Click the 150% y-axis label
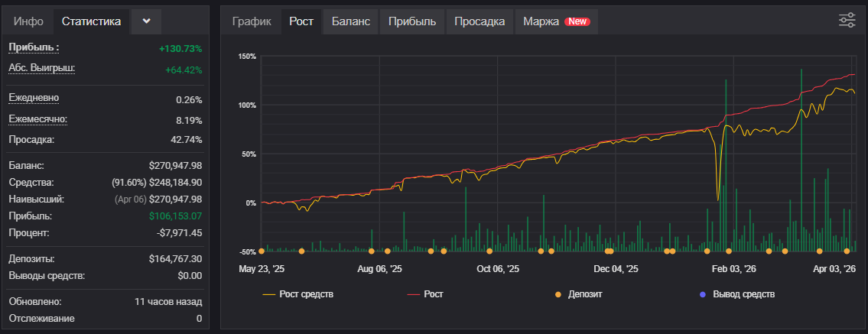This screenshot has height=334, width=868. pos(248,57)
